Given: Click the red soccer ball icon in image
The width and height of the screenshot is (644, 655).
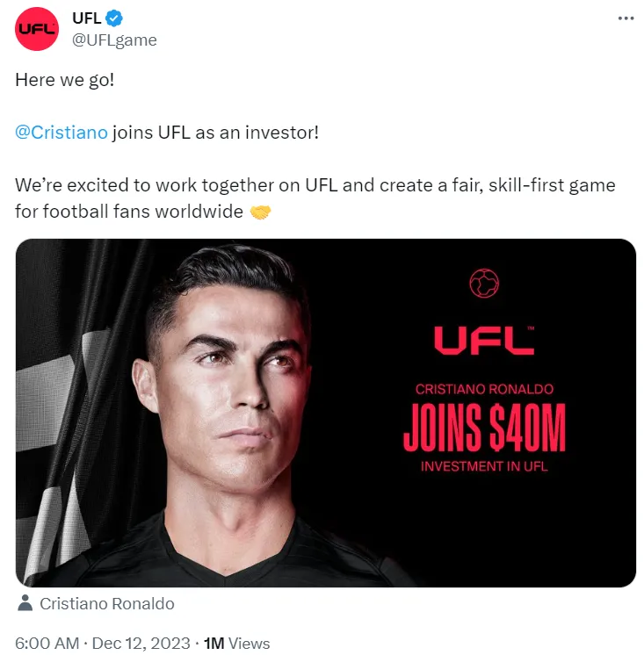Looking at the screenshot, I should 484,283.
